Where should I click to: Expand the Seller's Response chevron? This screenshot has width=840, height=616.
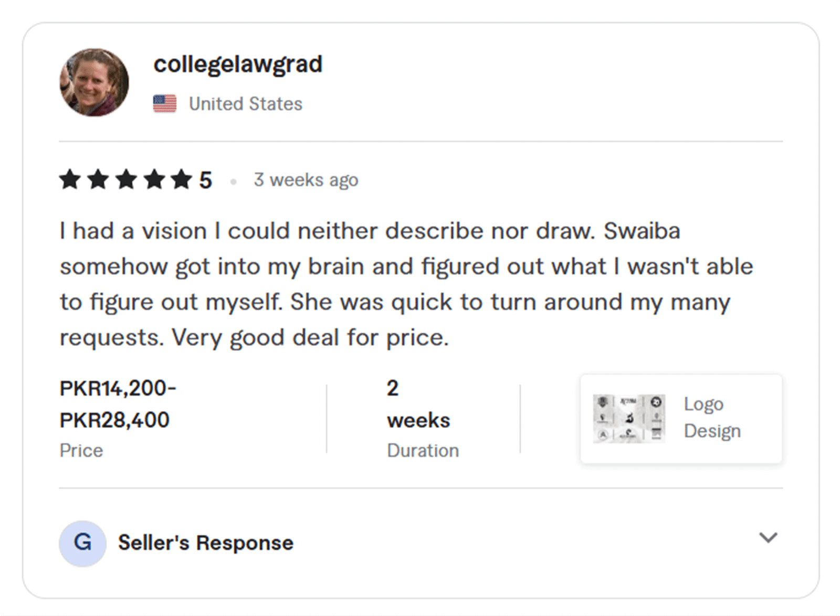point(768,538)
